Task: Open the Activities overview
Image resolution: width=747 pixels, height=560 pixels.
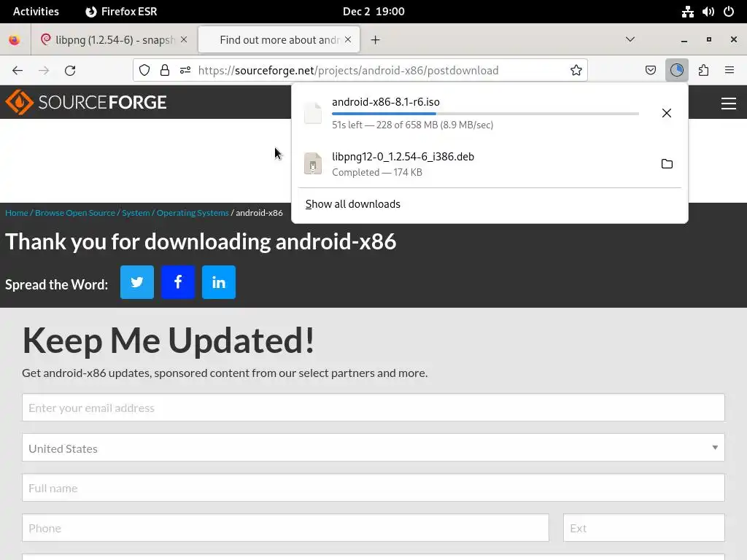Action: (x=36, y=12)
